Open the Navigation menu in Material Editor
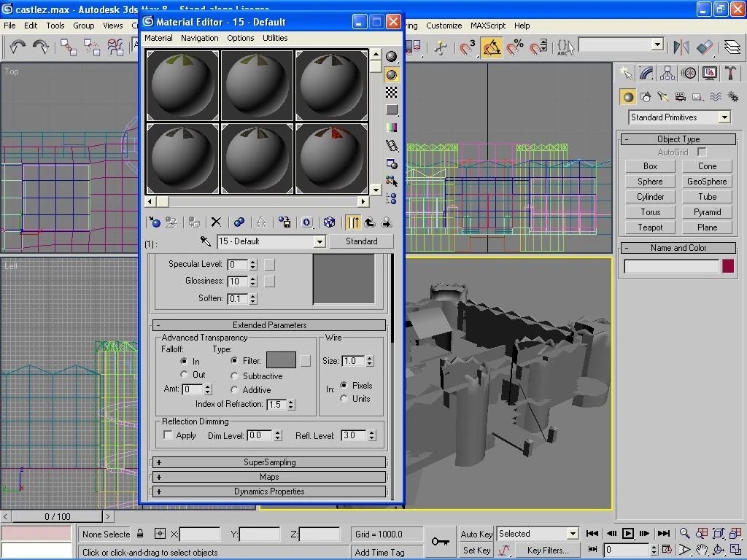Screen dimensions: 747x560 click(x=199, y=38)
